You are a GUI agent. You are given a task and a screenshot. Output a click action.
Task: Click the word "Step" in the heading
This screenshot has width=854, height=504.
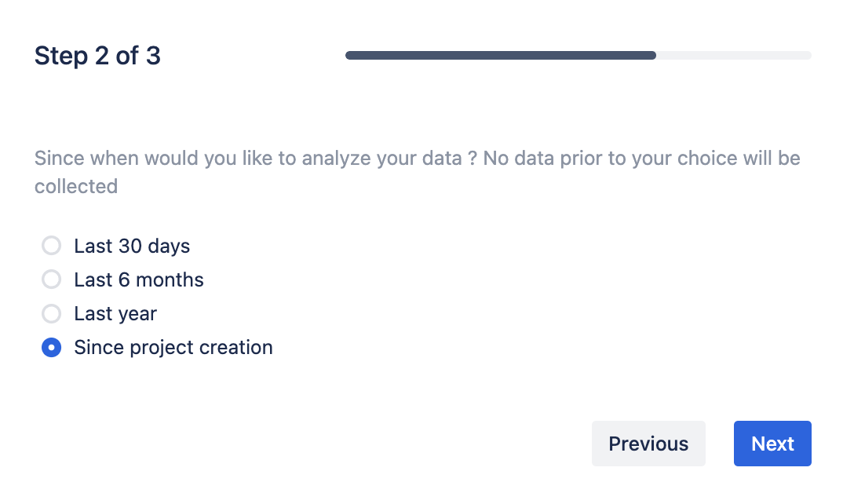[x=61, y=56]
